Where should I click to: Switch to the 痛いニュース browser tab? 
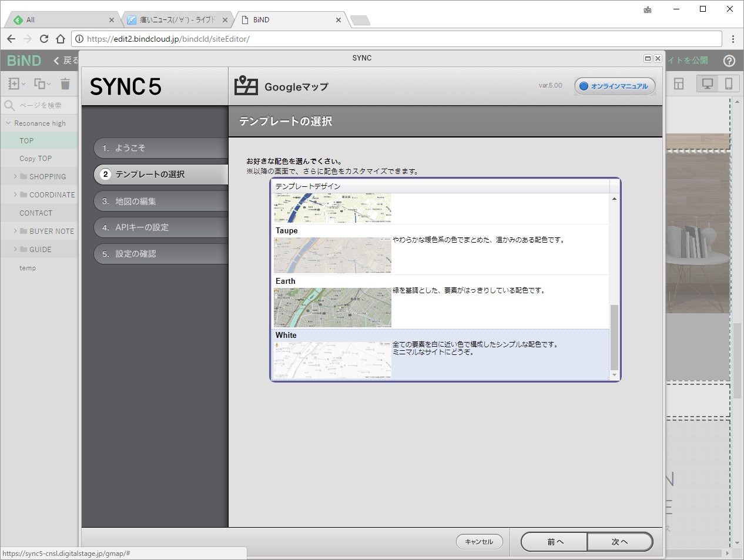(177, 19)
